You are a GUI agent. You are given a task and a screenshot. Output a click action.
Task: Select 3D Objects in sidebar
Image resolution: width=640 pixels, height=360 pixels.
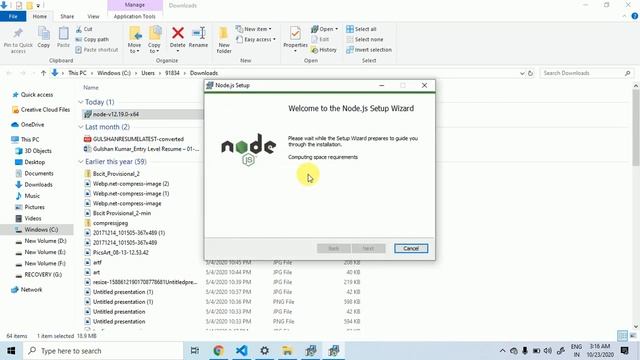coord(38,151)
